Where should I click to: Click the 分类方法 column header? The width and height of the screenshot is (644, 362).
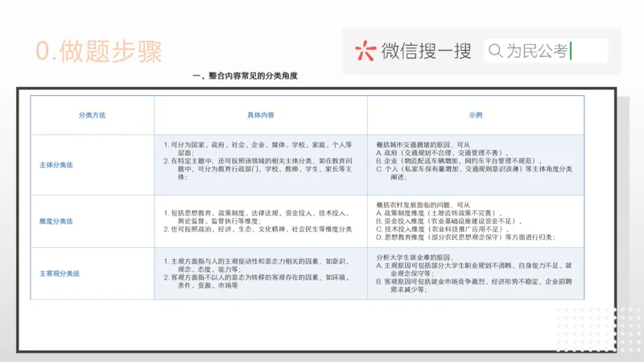point(92,115)
